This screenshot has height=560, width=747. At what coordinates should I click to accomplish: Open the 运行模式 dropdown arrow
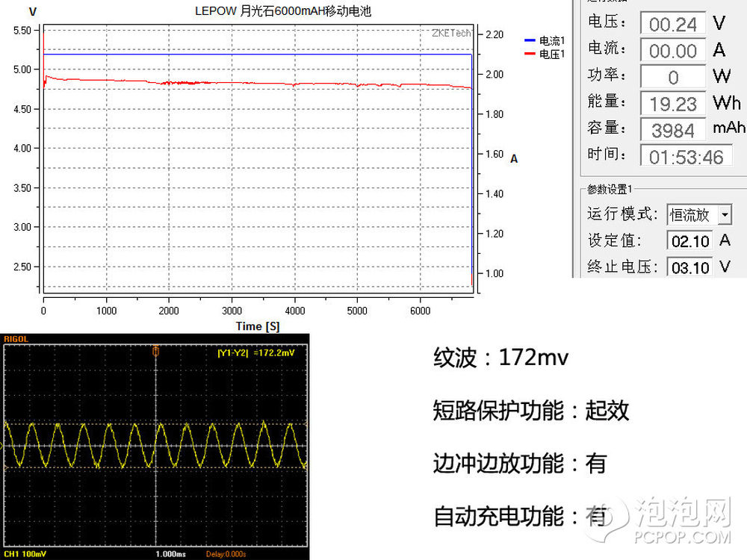(x=725, y=215)
